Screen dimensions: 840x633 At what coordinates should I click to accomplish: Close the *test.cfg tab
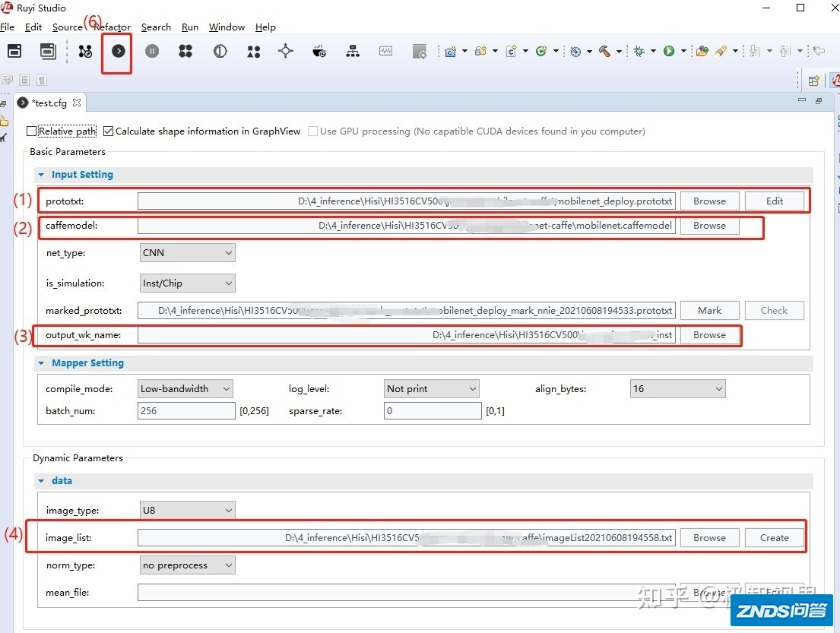click(x=77, y=103)
